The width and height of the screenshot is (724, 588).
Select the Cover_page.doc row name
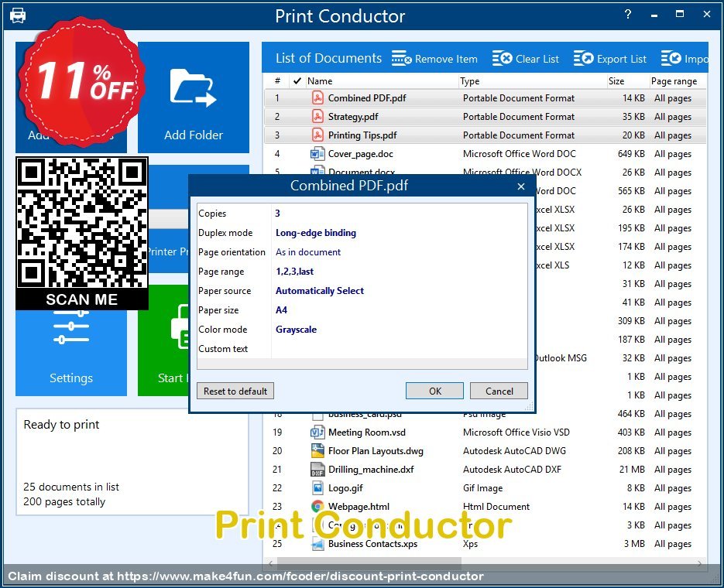tap(361, 153)
